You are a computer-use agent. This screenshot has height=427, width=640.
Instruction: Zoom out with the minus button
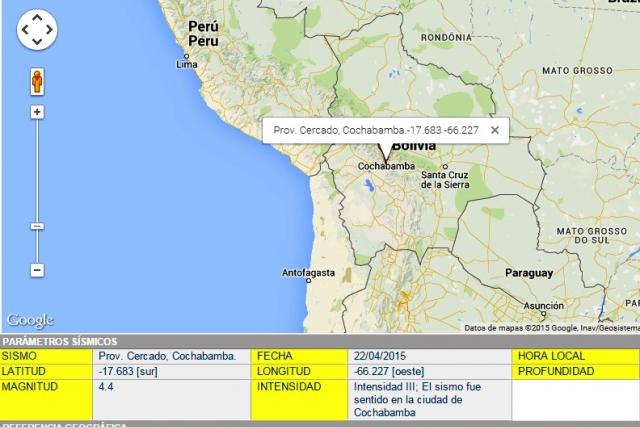pos(37,270)
